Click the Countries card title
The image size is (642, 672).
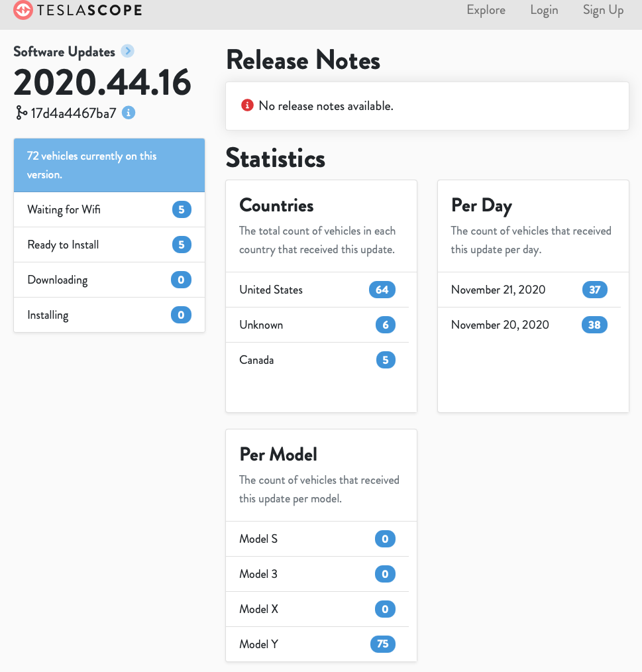(276, 205)
